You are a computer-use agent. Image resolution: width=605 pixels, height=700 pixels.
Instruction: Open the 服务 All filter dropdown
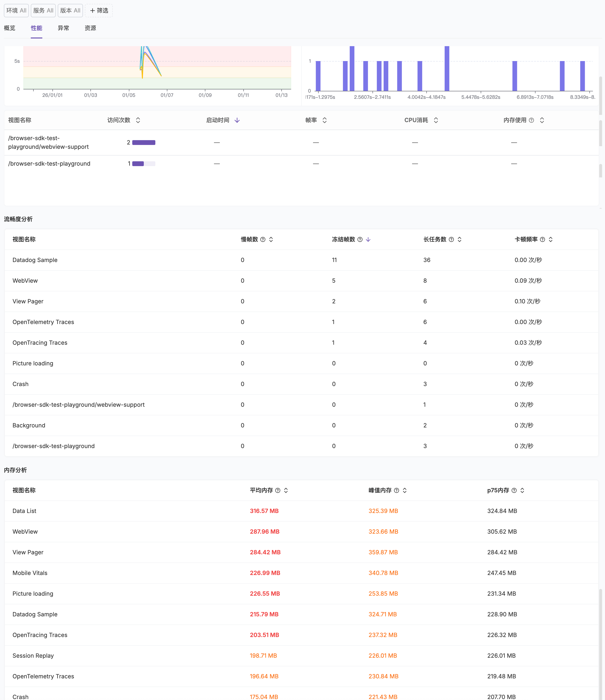point(43,11)
